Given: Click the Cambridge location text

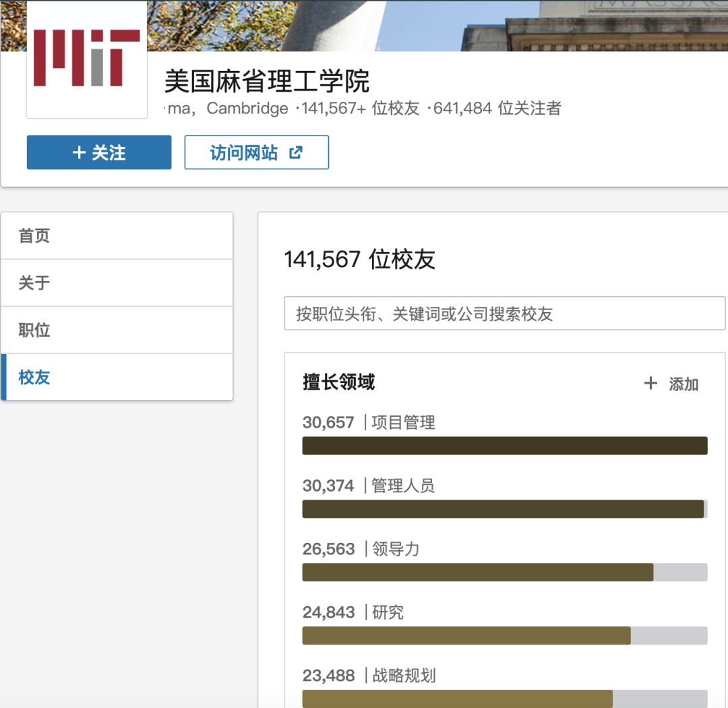Looking at the screenshot, I should click(247, 109).
